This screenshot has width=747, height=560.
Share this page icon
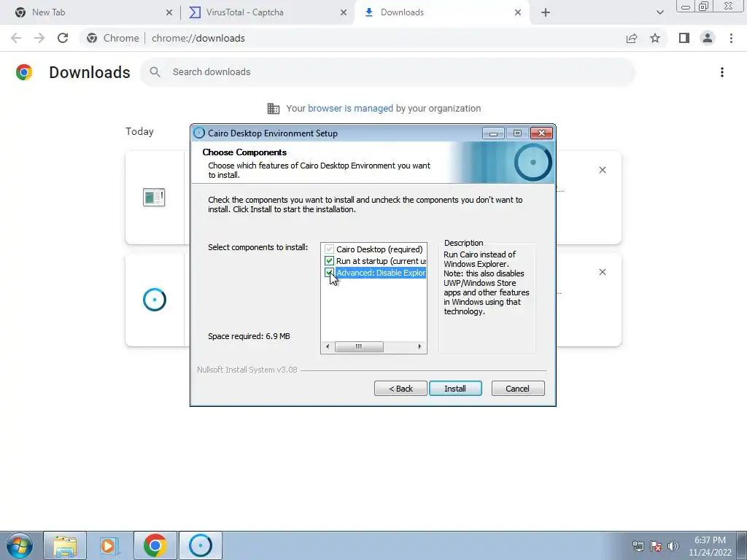pyautogui.click(x=632, y=38)
